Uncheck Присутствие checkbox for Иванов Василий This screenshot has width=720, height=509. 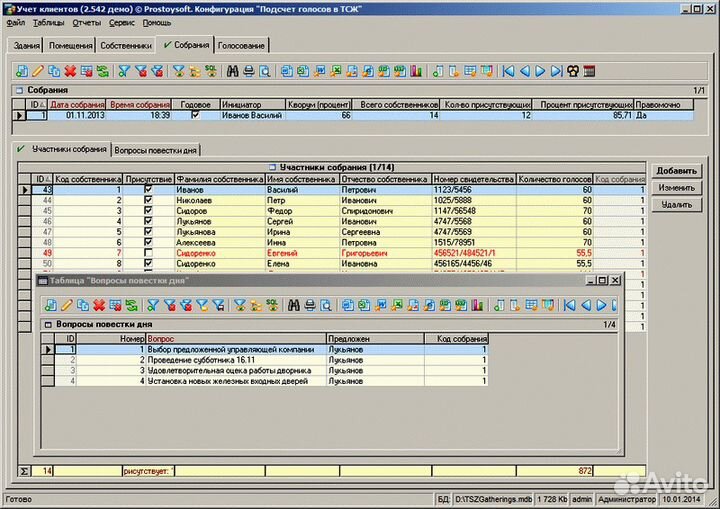[x=148, y=189]
